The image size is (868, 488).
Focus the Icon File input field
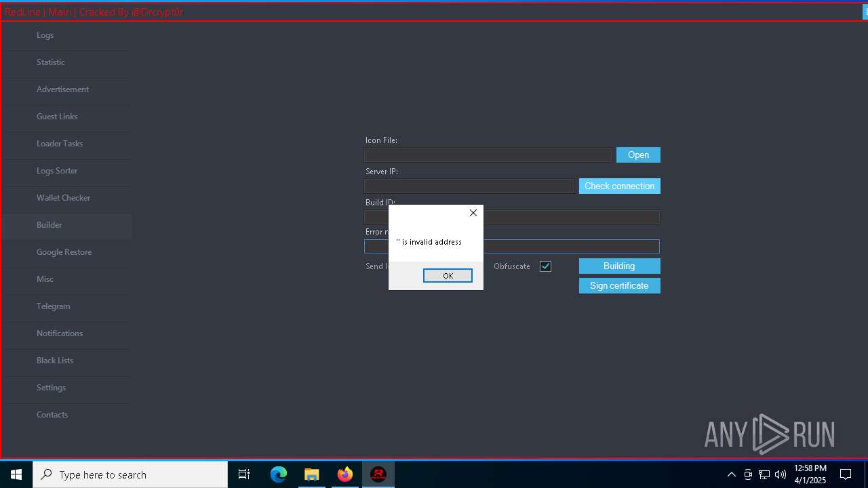488,155
